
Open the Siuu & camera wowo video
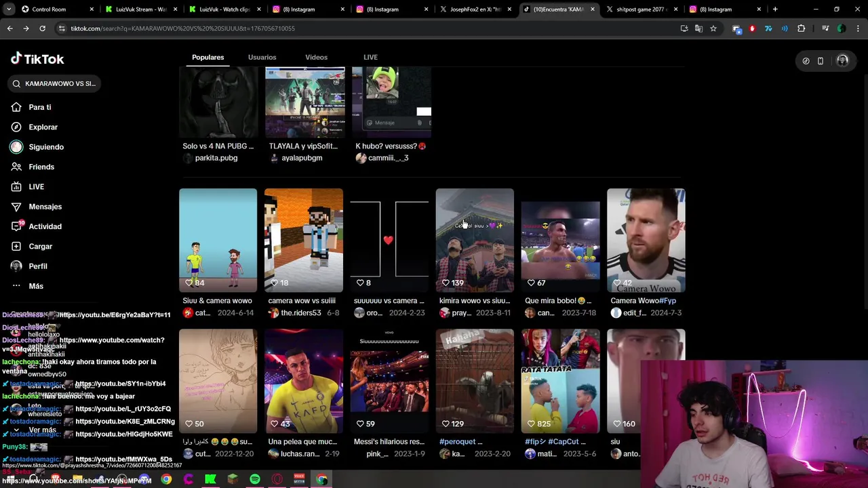click(x=218, y=240)
